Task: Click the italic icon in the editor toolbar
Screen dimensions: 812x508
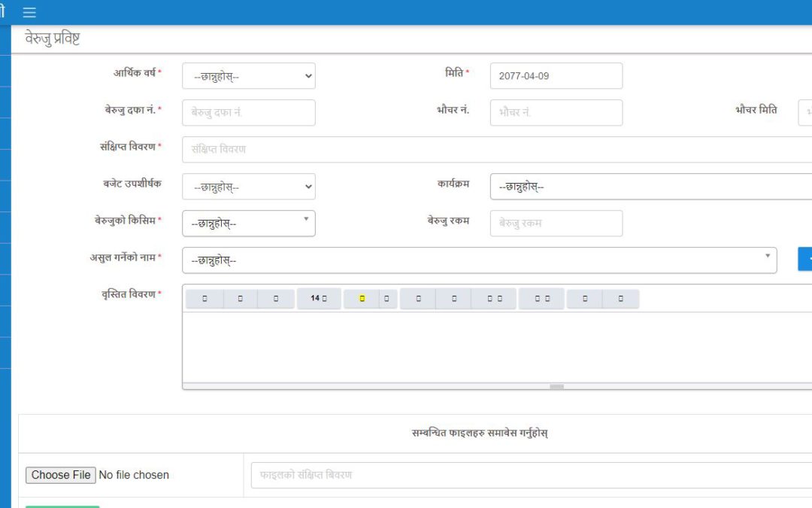Action: click(x=239, y=298)
